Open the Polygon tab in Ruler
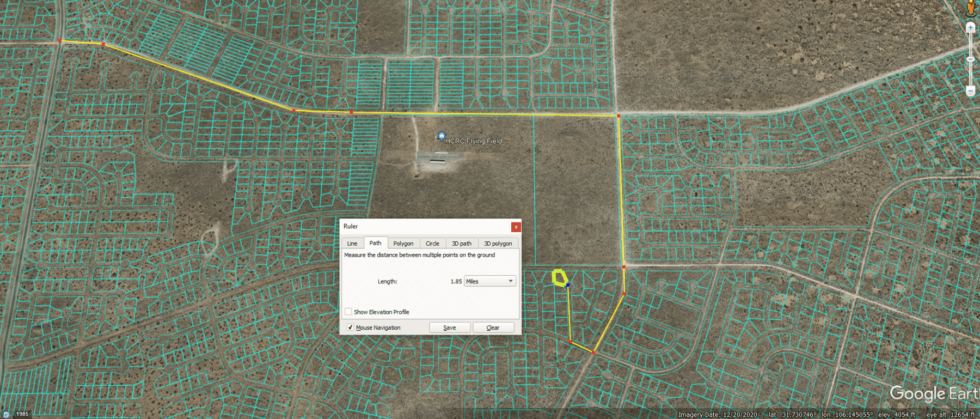980x419 pixels. (x=403, y=244)
